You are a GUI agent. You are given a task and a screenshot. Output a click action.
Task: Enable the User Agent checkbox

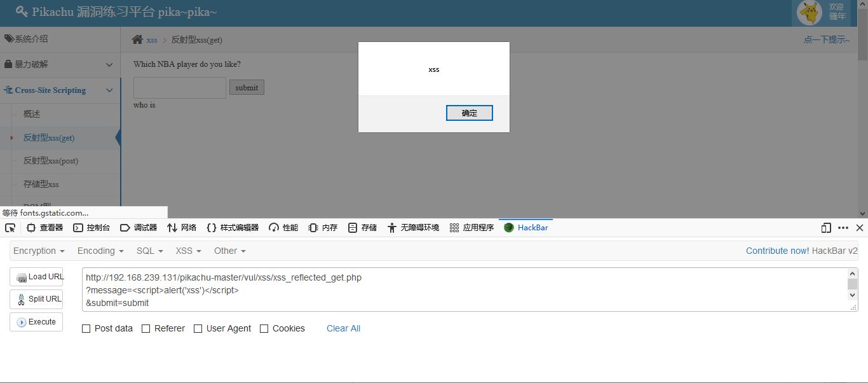coord(198,329)
